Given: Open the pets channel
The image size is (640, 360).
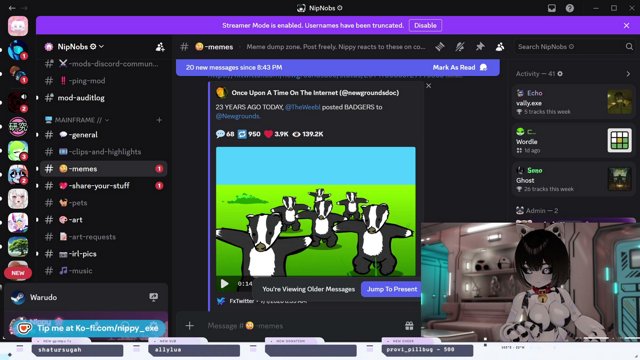Looking at the screenshot, I should (x=104, y=203).
